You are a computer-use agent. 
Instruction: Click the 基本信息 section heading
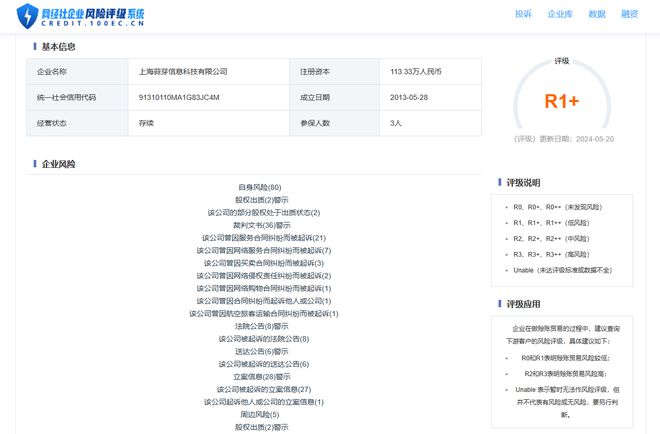(x=58, y=47)
